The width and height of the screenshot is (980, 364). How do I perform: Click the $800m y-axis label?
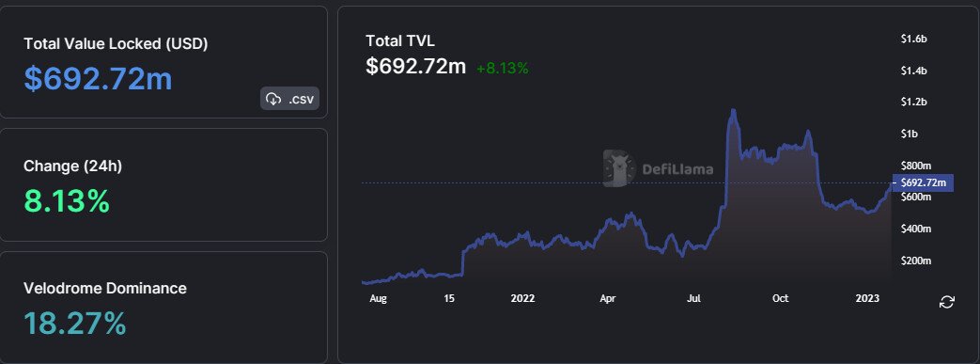pyautogui.click(x=915, y=166)
